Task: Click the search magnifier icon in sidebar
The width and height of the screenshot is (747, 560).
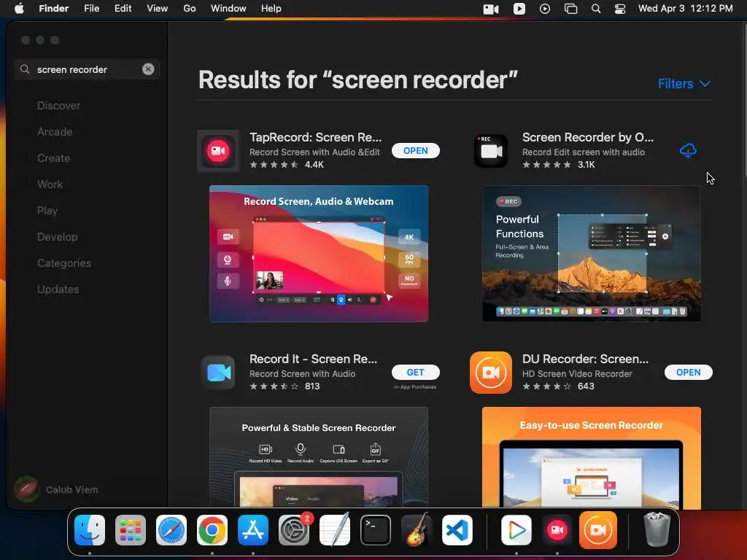Action: click(x=25, y=69)
